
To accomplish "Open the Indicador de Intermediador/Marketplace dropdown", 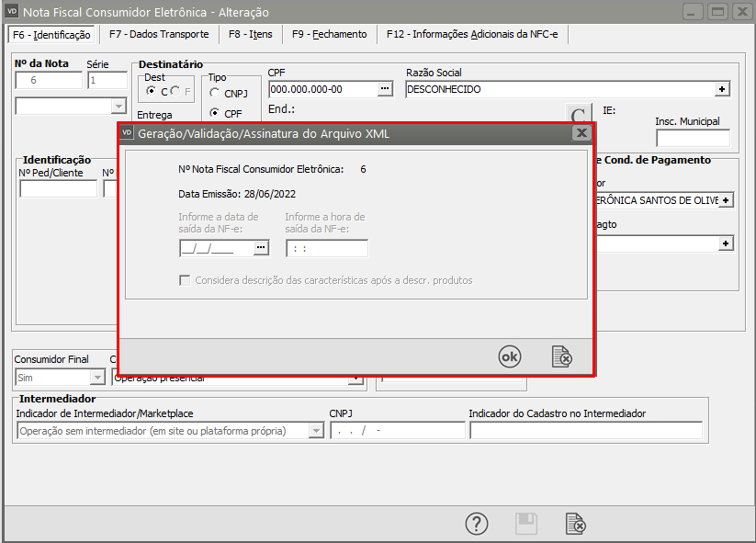I will pos(316,431).
